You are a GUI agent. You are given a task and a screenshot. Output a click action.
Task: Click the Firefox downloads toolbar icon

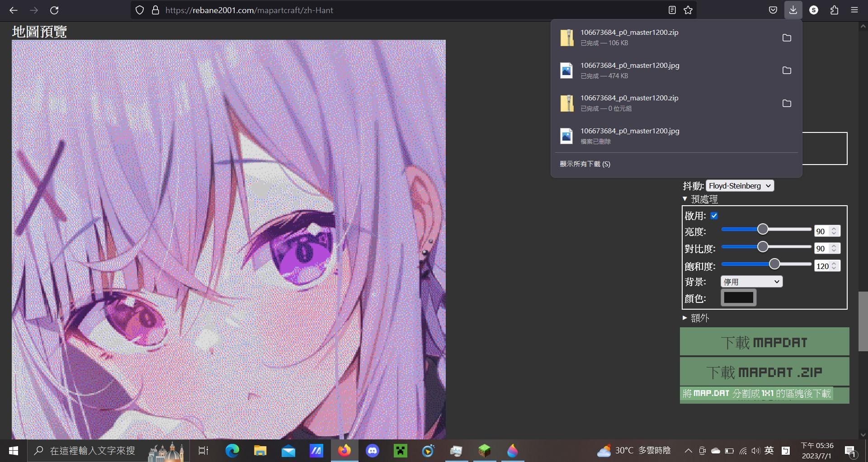coord(793,10)
